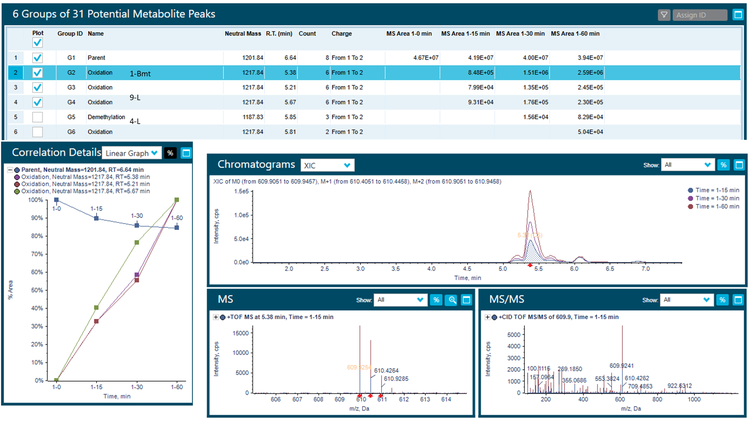The height and width of the screenshot is (422, 750).
Task: Toggle the Plot header select-all checkbox
Action: [x=37, y=43]
